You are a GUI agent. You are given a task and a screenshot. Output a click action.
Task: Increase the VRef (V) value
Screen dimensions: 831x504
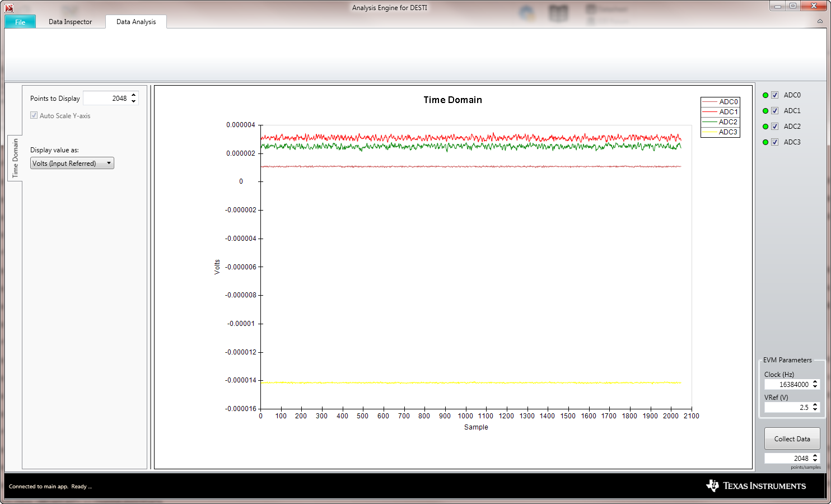coord(815,405)
